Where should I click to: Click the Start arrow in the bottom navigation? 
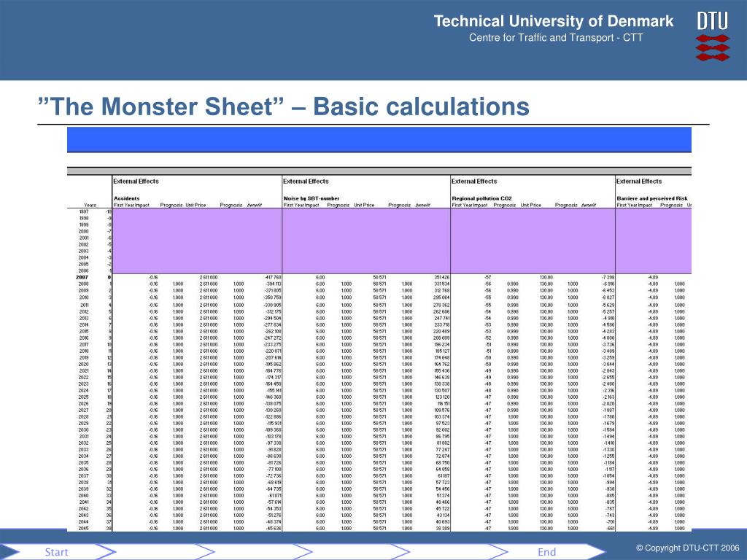coord(58,552)
